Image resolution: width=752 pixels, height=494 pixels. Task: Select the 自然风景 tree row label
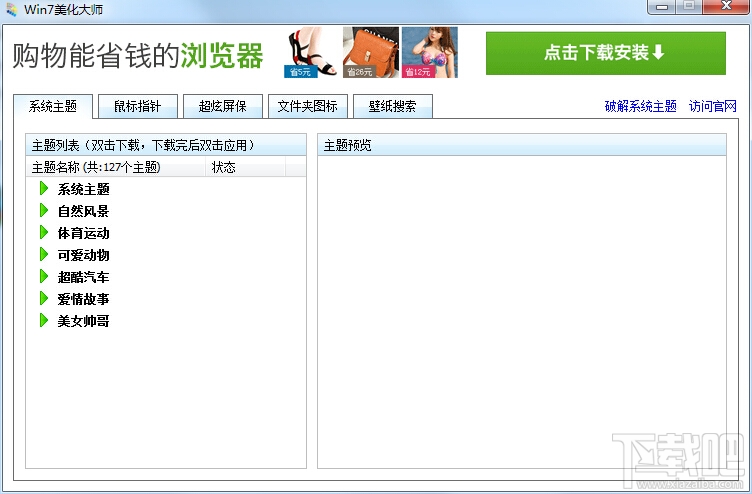pyautogui.click(x=83, y=211)
